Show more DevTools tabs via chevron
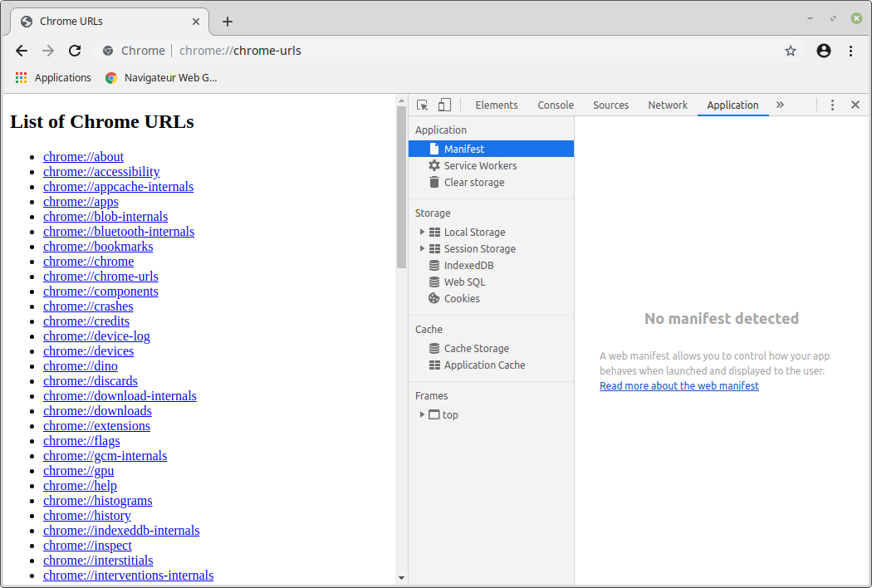 coord(780,105)
